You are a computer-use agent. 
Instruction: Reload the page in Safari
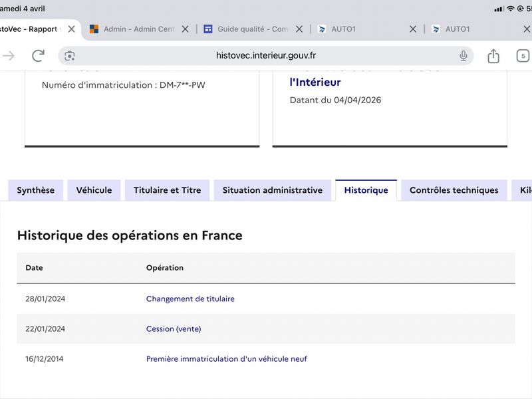pyautogui.click(x=38, y=56)
